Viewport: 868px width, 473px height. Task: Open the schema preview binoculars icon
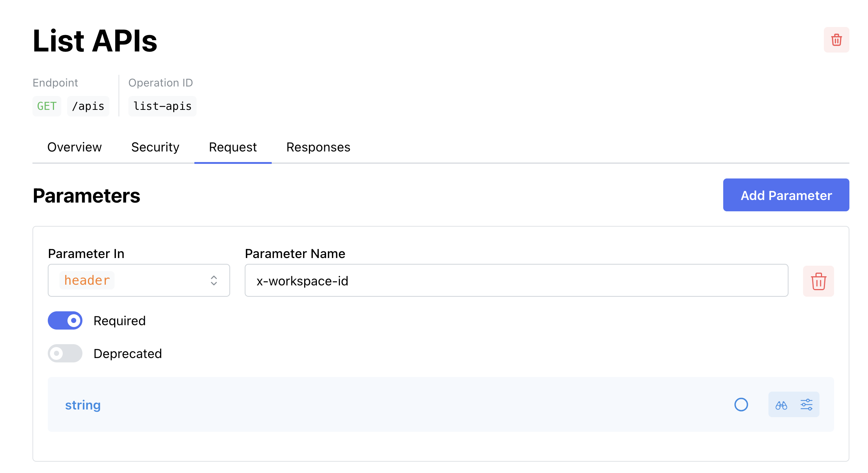tap(781, 405)
